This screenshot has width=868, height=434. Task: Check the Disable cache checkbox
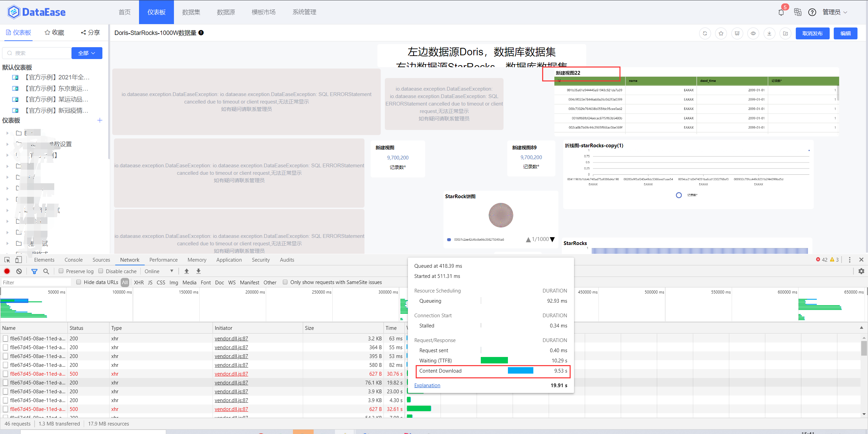click(x=101, y=271)
